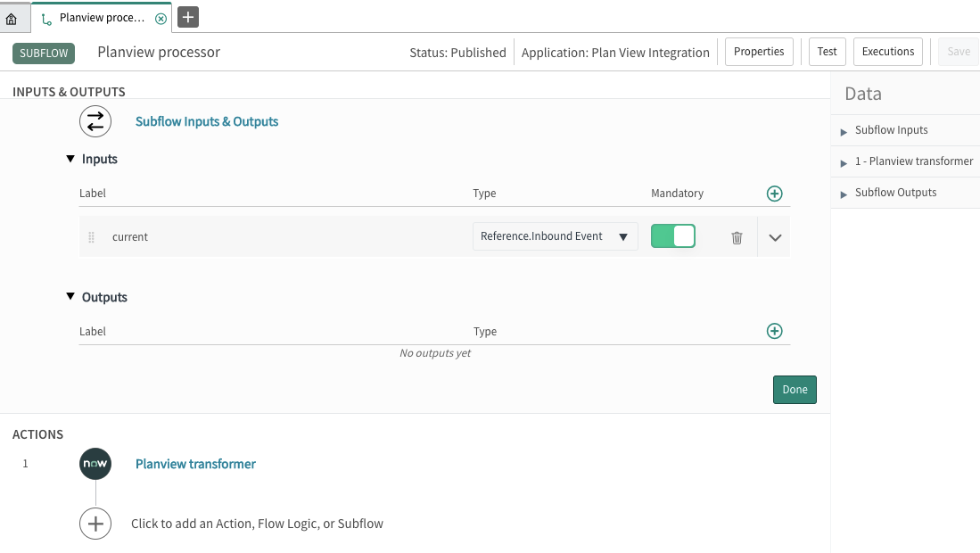Click the drag handle for the current input

click(x=91, y=237)
